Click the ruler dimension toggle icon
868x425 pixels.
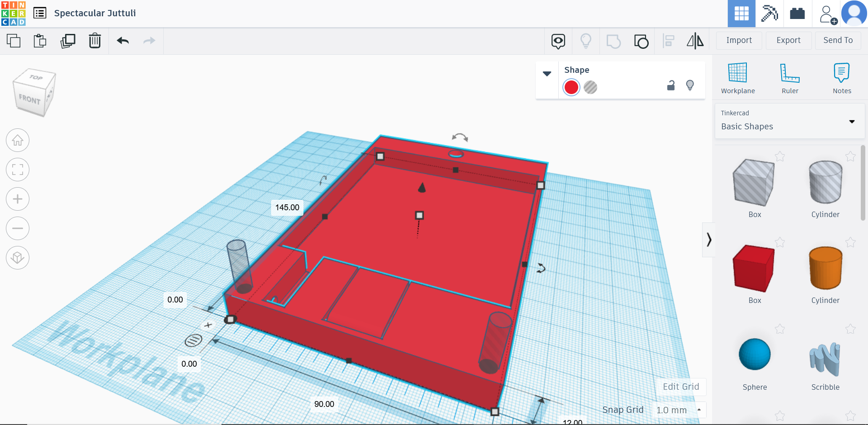pos(193,340)
